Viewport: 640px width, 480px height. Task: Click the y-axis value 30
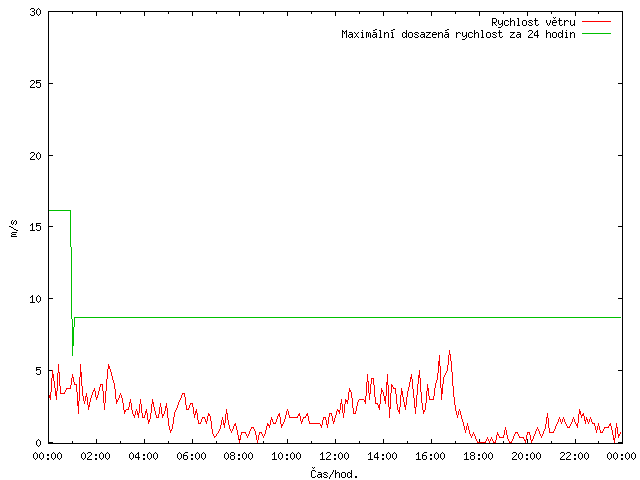pyautogui.click(x=36, y=12)
